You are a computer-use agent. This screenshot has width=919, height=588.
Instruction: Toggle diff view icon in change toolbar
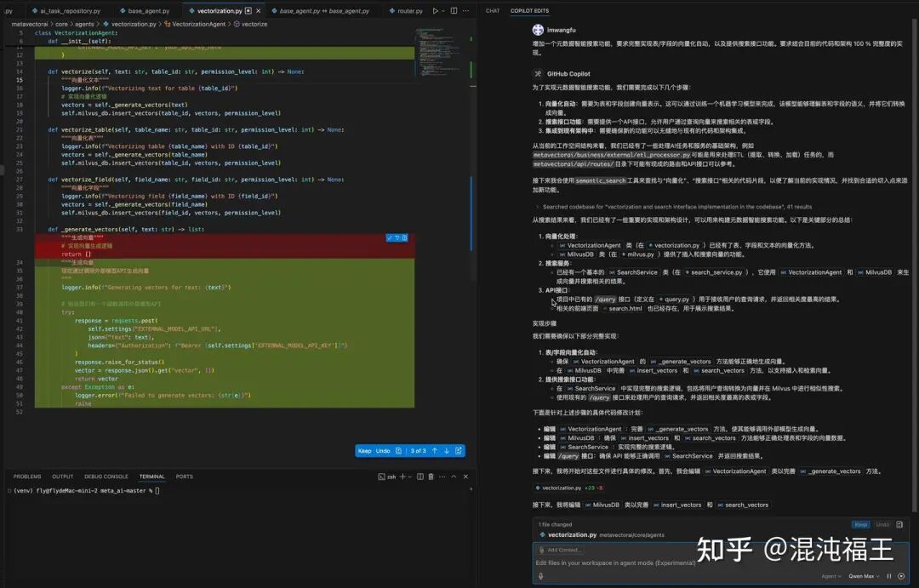[398, 451]
